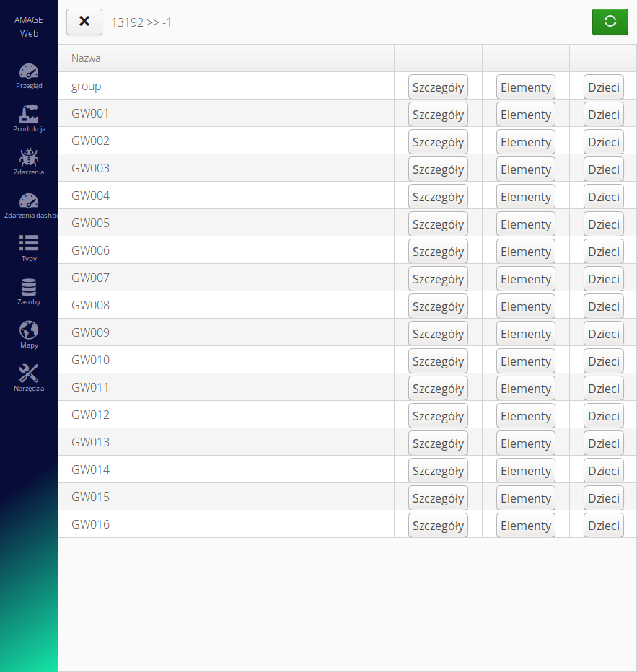Open the Mapy globe icon
This screenshot has width=637, height=672.
[29, 331]
